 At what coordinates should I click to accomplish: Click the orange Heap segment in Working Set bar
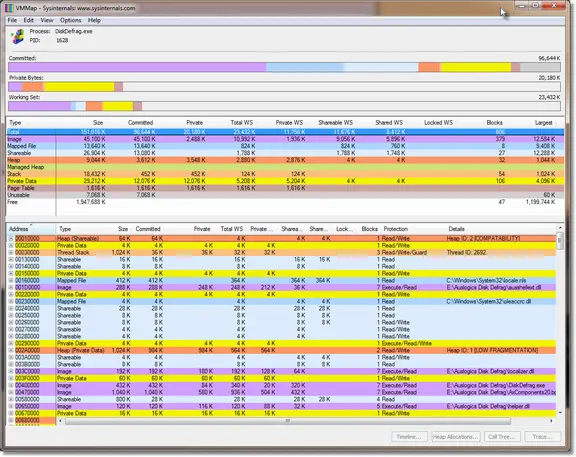94,106
